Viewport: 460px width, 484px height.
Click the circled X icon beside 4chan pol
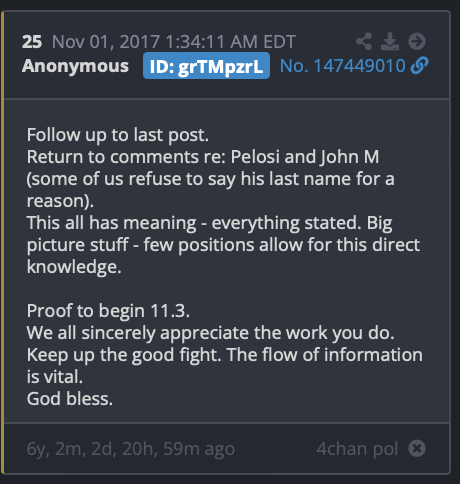click(417, 448)
